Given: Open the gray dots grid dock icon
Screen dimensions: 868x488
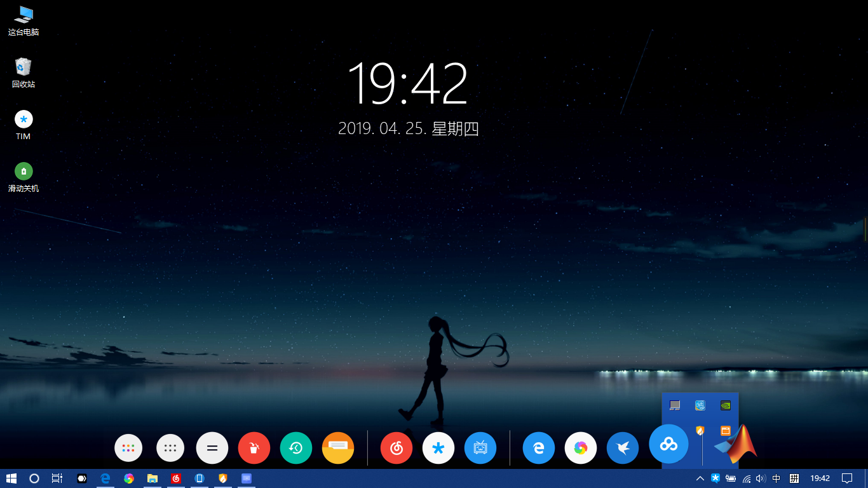Looking at the screenshot, I should tap(170, 448).
